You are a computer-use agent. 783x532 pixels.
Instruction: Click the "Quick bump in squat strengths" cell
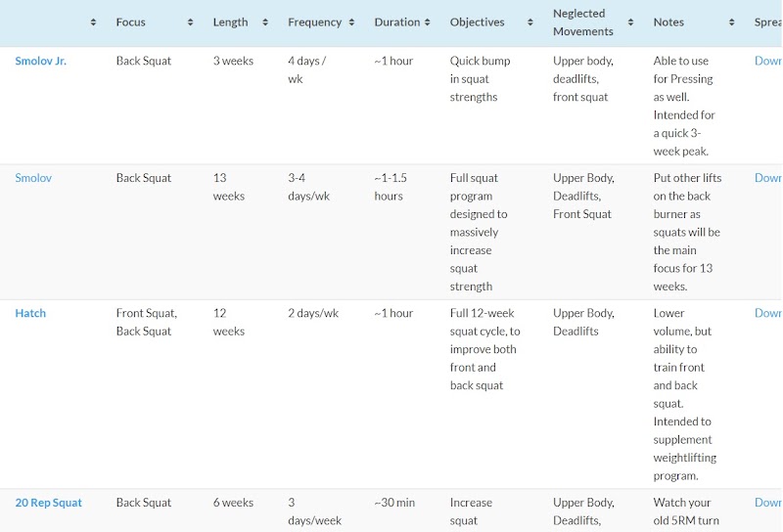481,78
